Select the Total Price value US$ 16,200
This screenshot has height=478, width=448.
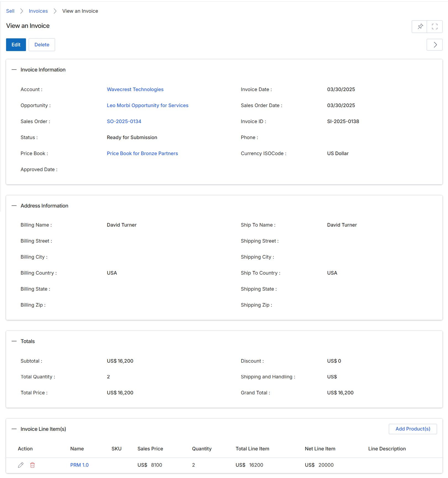[120, 393]
